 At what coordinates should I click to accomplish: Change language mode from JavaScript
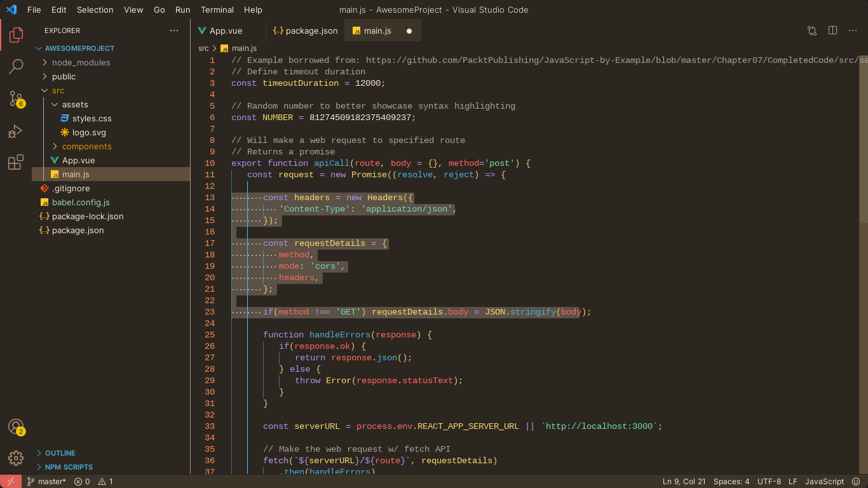[x=824, y=482]
